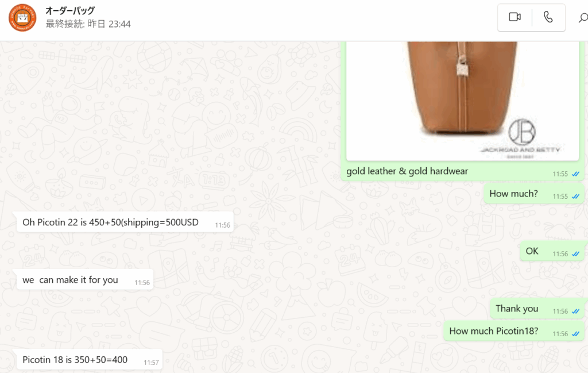Open the contact's orange profile picture
This screenshot has width=588, height=373.
pyautogui.click(x=22, y=18)
